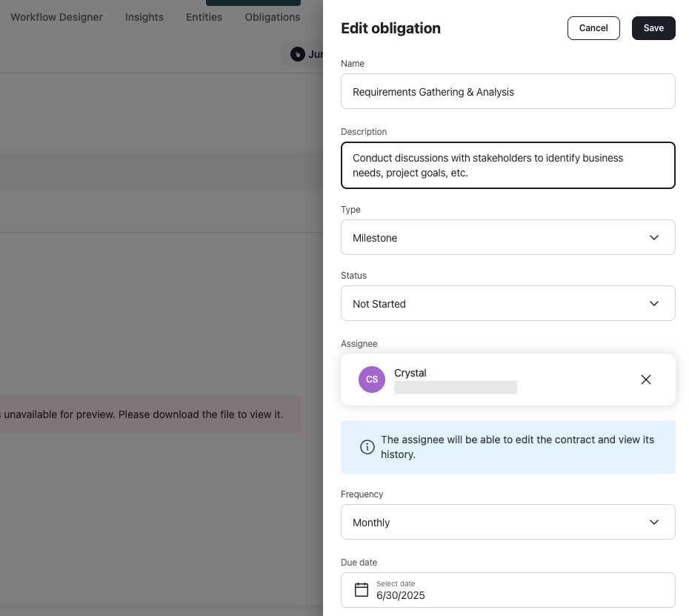The width and height of the screenshot is (689, 616).
Task: Click the 'Edit obligation' heading
Action: point(390,28)
